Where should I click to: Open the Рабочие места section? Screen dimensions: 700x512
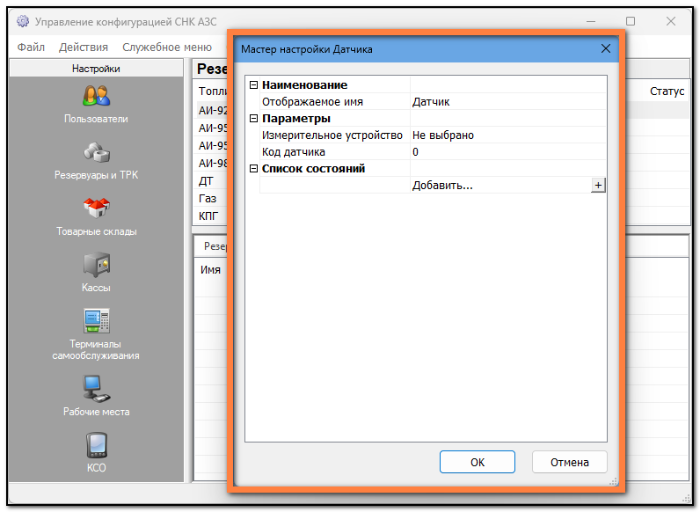(x=96, y=396)
